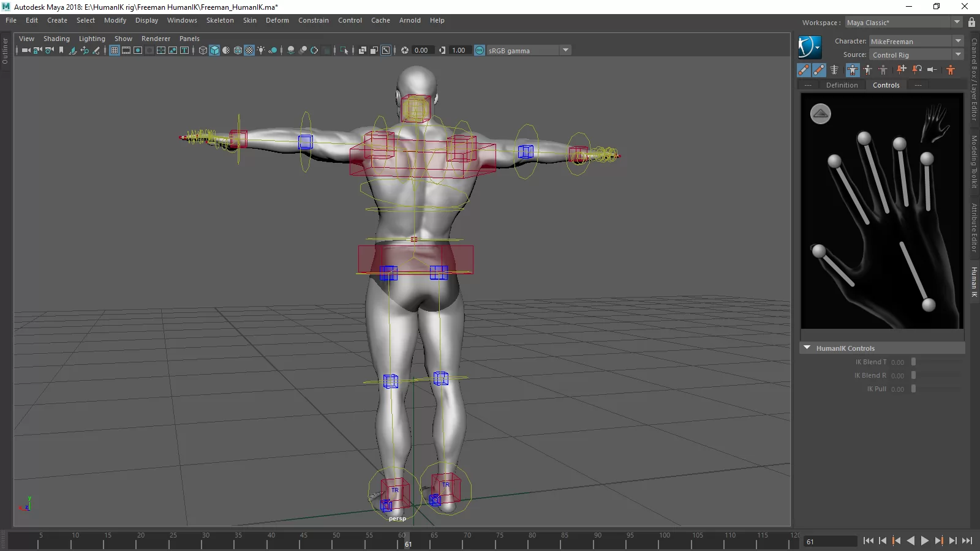980x551 pixels.
Task: Click the HumanIK character menu icon
Action: [809, 47]
